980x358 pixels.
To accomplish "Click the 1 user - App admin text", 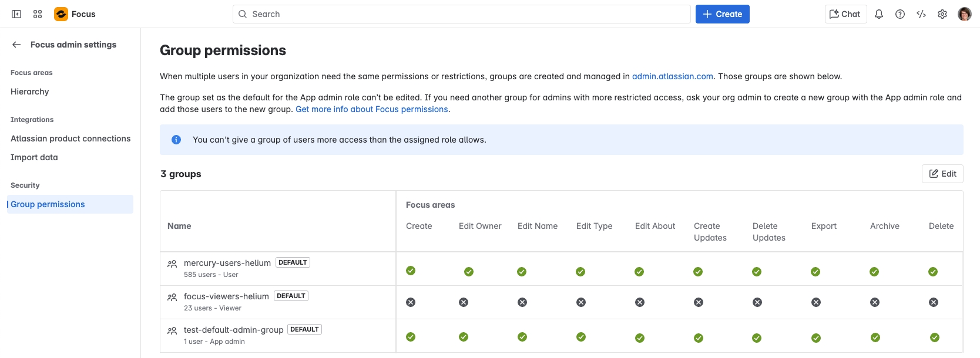I will (214, 342).
